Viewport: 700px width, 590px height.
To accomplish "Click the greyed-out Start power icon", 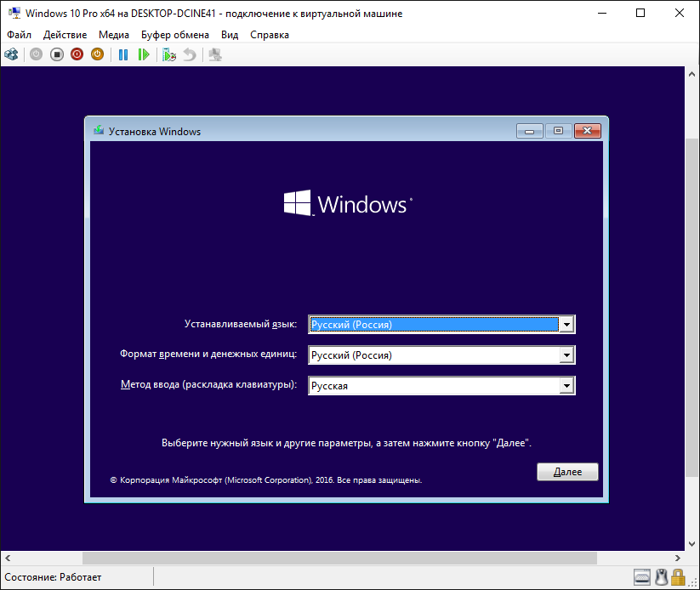I will click(x=37, y=54).
